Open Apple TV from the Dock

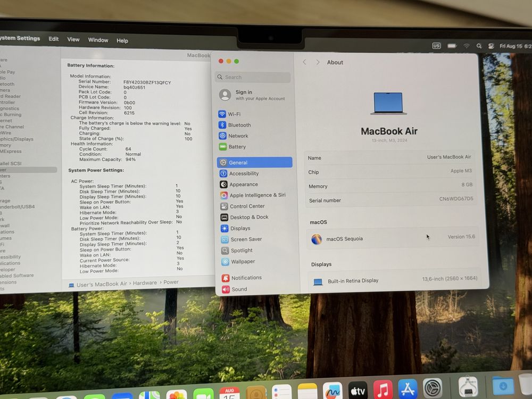(x=358, y=390)
